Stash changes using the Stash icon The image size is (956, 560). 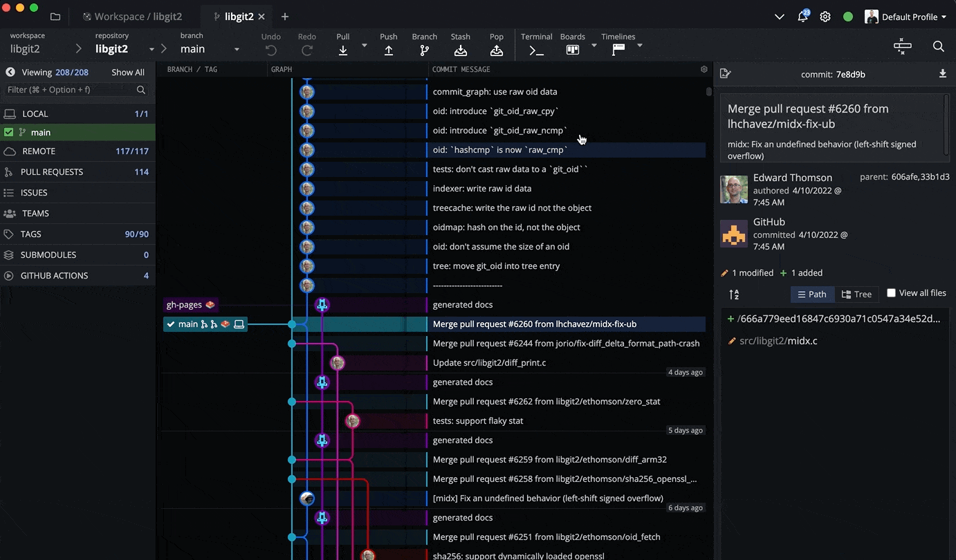tap(461, 50)
